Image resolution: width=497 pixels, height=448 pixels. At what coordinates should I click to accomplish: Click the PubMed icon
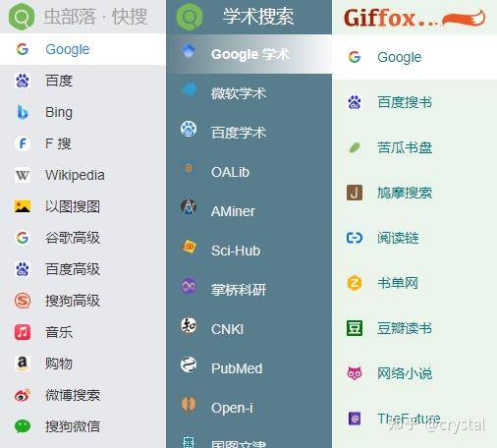(189, 364)
